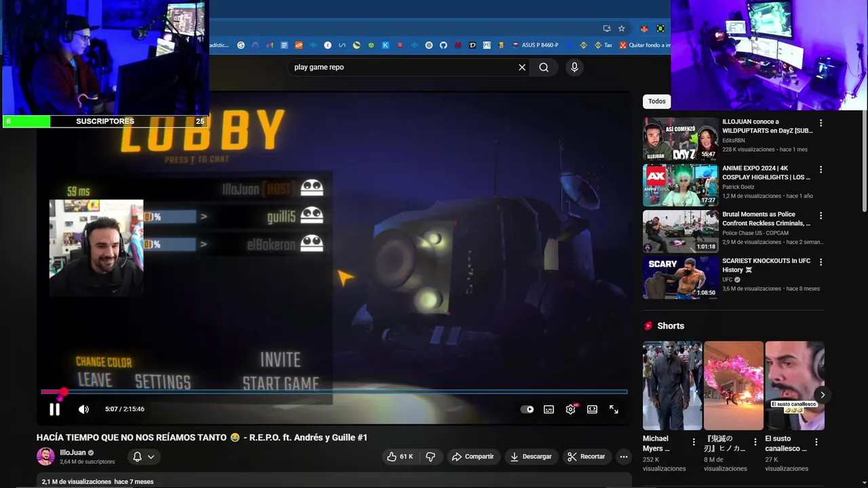Click the red playhead scrubber dot
Viewport: 868px width, 488px height.
click(x=63, y=392)
